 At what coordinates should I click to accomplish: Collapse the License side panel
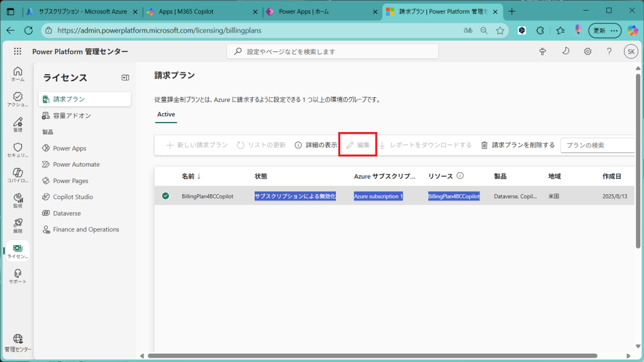click(125, 77)
